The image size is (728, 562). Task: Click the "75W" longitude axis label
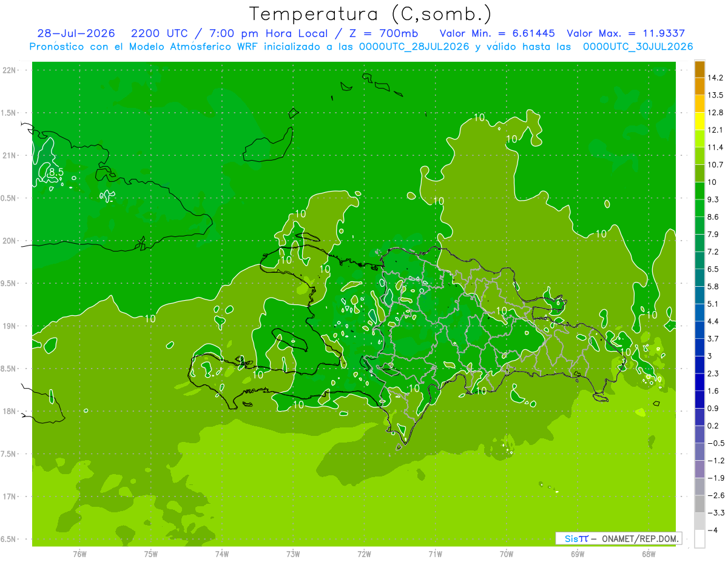coord(150,554)
